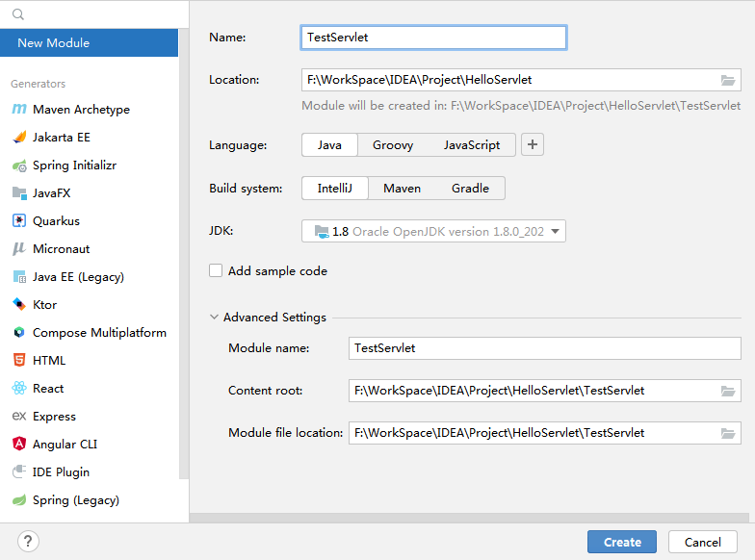The image size is (755, 560).
Task: Select the Maven Archetype generator icon
Action: pos(19,110)
